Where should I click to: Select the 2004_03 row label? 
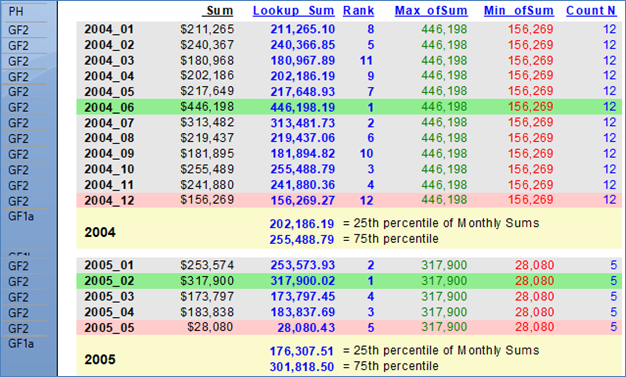point(109,61)
